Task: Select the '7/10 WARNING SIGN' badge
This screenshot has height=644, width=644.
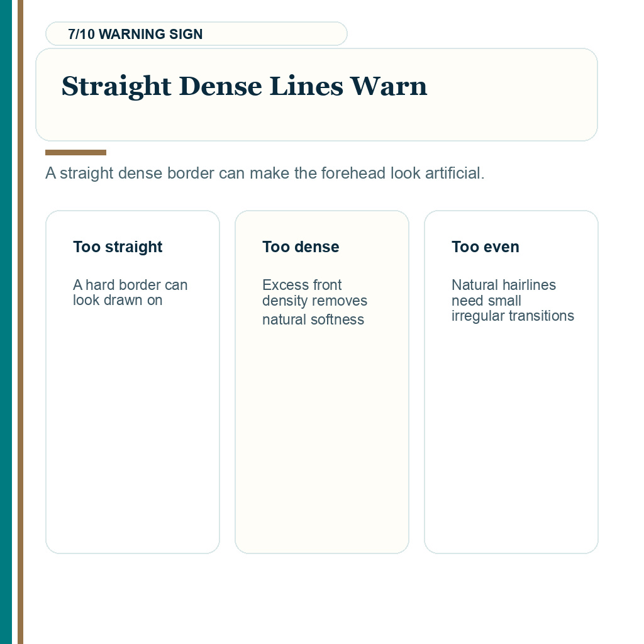Action: pos(196,34)
